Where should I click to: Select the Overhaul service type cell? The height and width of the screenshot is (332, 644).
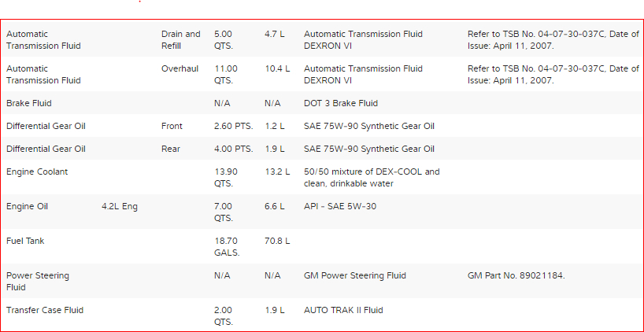[x=180, y=69]
